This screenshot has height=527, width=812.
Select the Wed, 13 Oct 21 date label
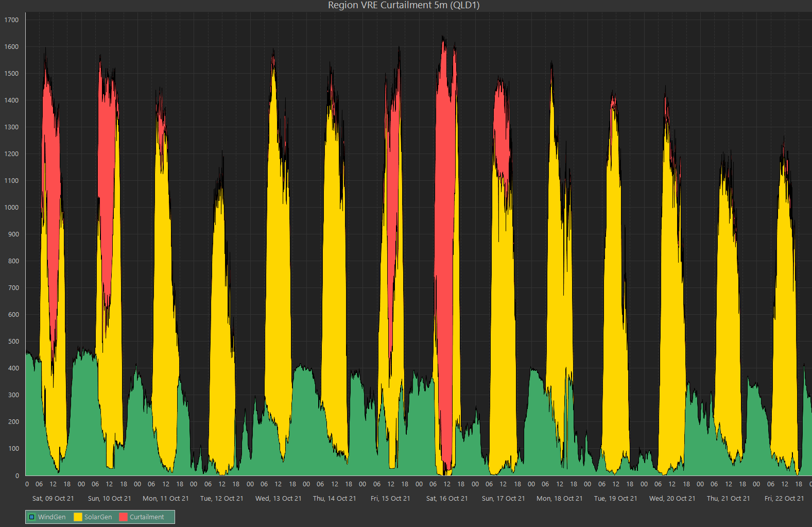[278, 498]
